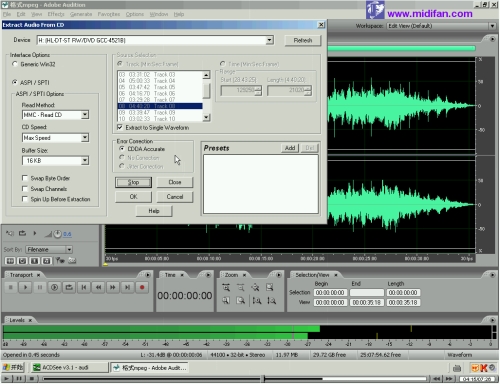500x384 pixels.
Task: Toggle Files panel loop play icon
Action: (x=22, y=233)
